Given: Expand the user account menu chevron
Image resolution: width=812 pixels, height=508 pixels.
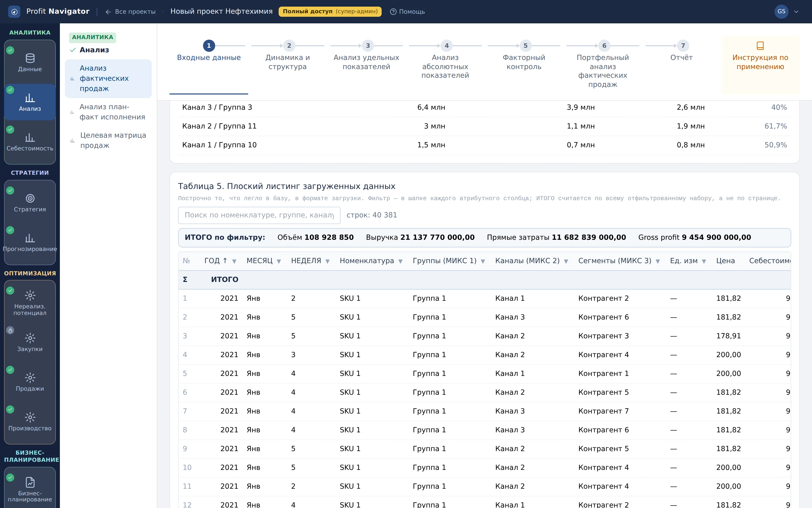Looking at the screenshot, I should coord(796,12).
